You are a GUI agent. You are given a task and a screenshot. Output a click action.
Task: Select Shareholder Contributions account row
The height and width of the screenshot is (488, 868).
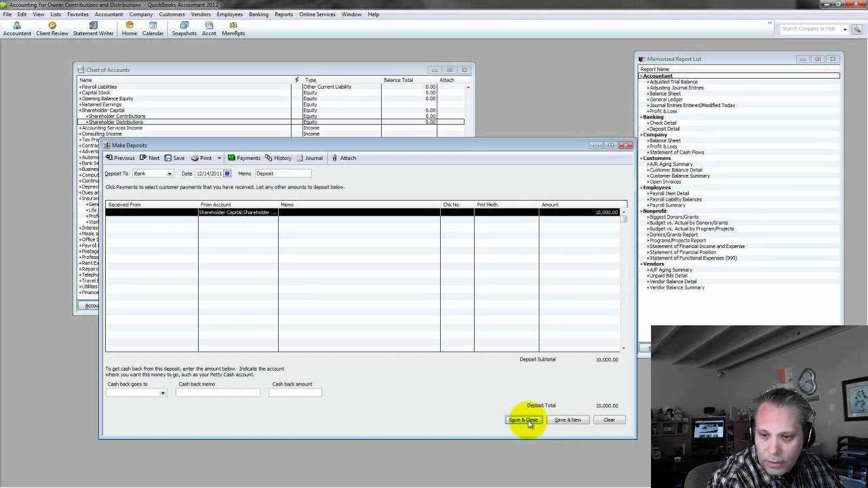(x=271, y=116)
